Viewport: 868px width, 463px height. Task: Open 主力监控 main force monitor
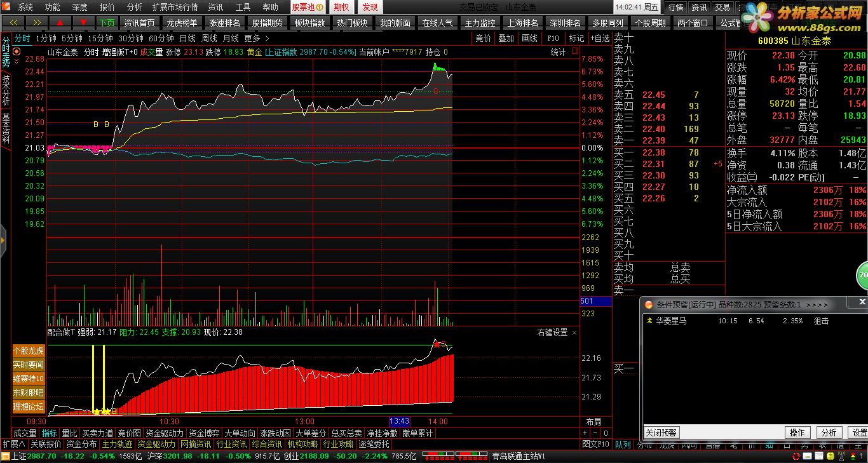480,22
